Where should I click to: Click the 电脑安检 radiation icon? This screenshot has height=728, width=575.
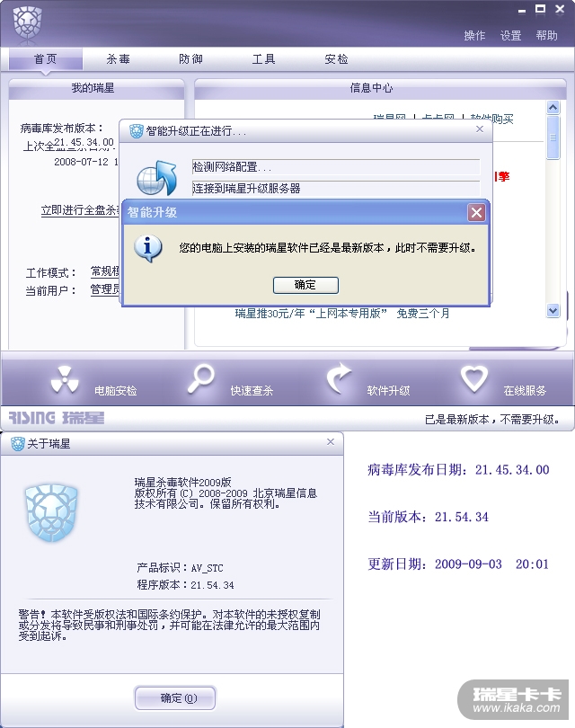click(x=65, y=379)
